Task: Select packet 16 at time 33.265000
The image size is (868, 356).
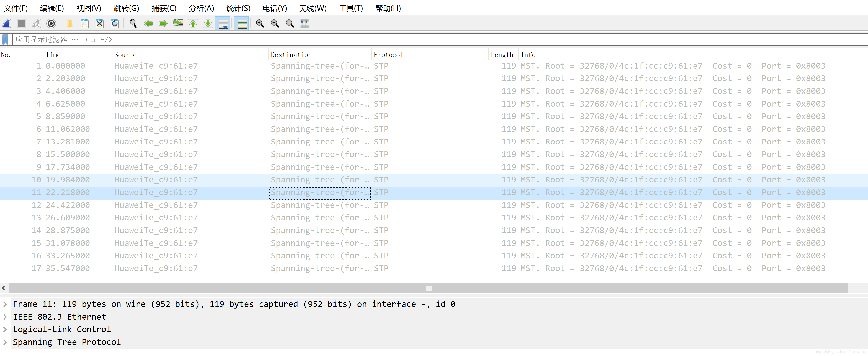Action: click(x=434, y=256)
